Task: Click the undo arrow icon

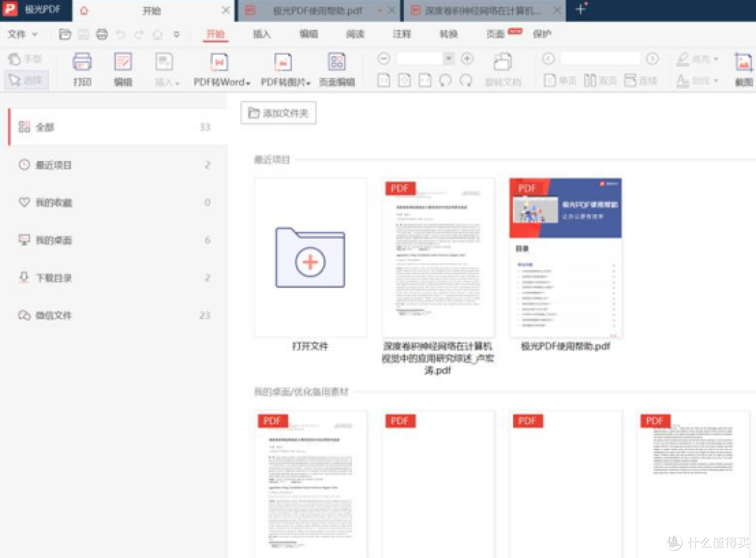Action: pyautogui.click(x=120, y=34)
